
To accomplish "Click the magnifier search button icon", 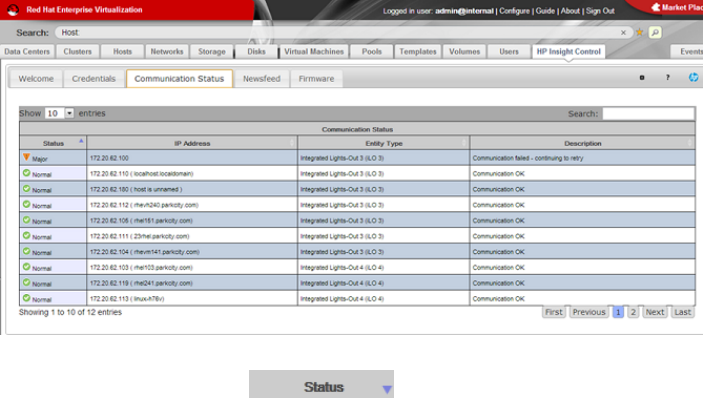I will pos(655,32).
